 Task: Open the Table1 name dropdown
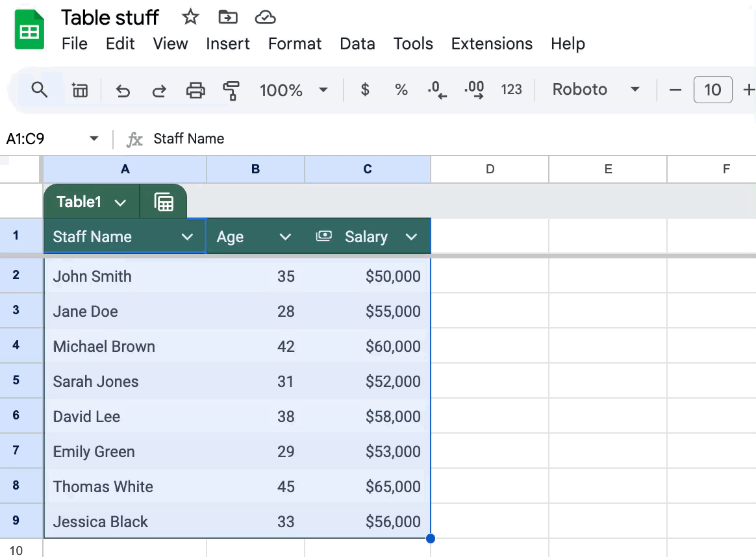120,203
